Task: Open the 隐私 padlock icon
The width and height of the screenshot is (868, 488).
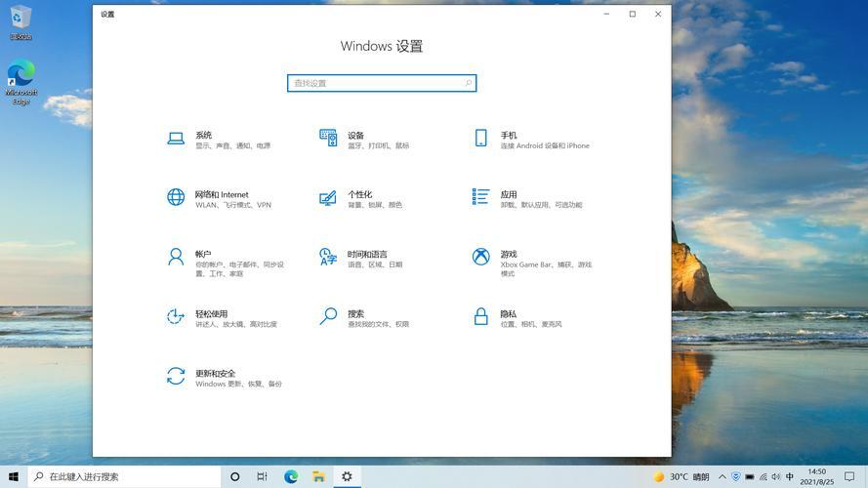Action: click(481, 316)
